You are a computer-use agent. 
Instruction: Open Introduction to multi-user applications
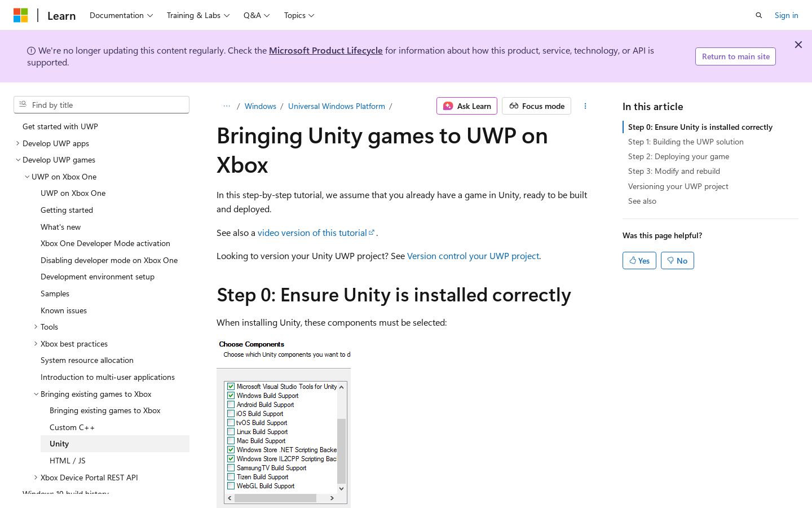[x=108, y=377]
